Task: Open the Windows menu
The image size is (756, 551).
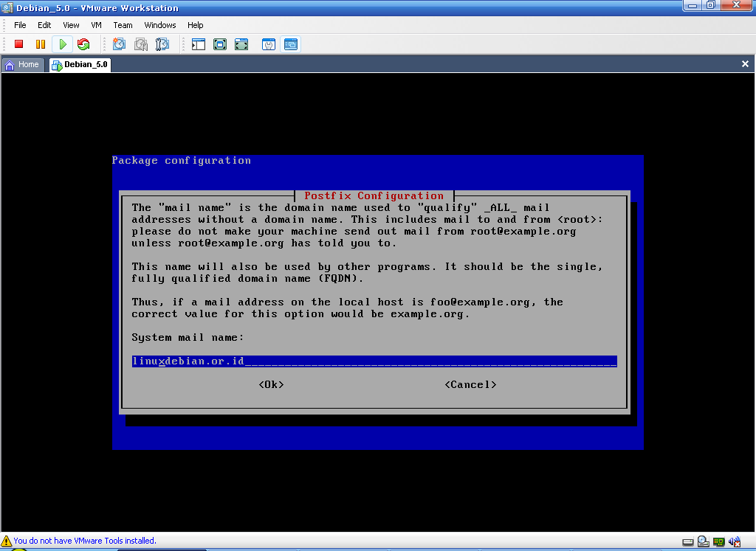Action: (160, 25)
